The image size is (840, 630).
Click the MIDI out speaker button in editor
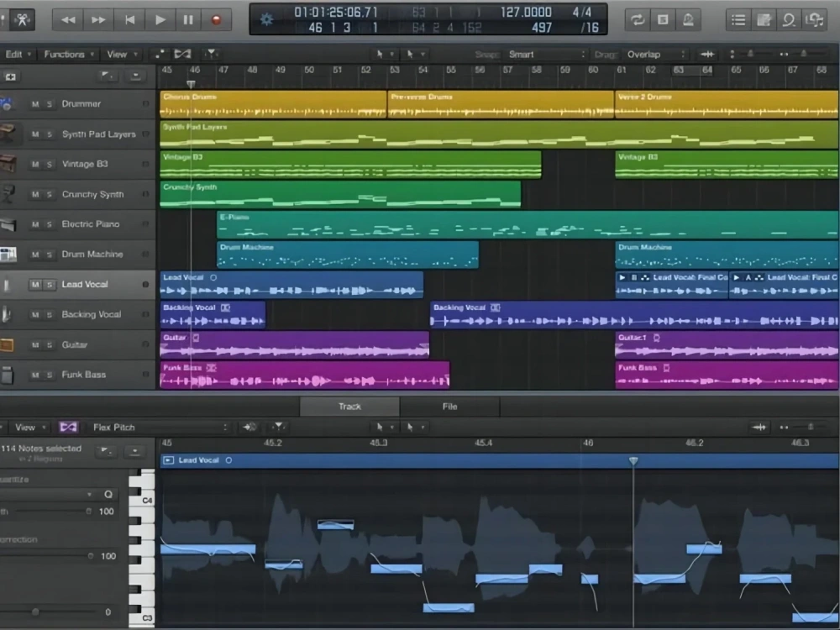point(249,427)
